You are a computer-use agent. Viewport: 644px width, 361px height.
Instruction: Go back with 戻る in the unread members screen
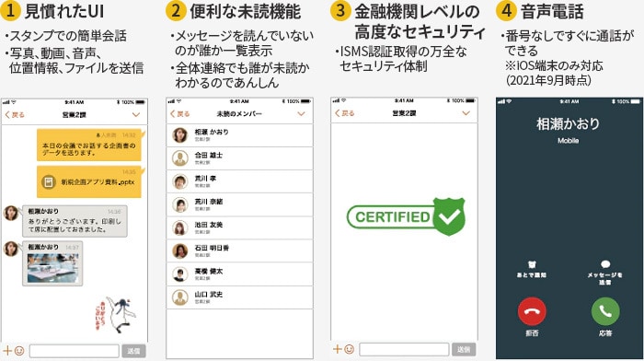[180, 114]
